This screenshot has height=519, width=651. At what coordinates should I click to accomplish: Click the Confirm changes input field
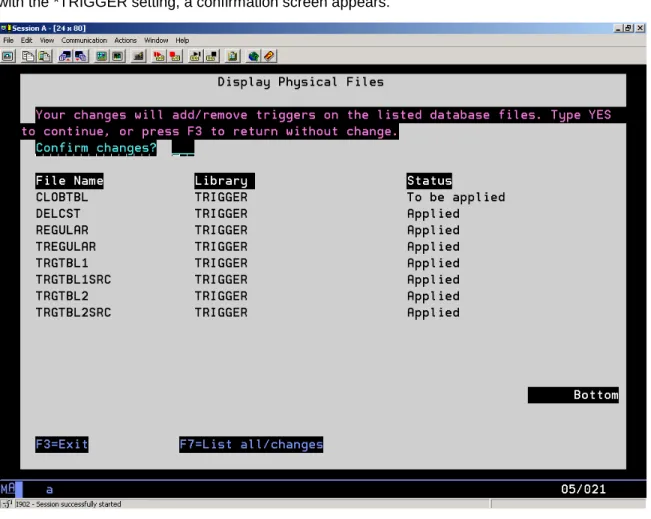pos(183,148)
